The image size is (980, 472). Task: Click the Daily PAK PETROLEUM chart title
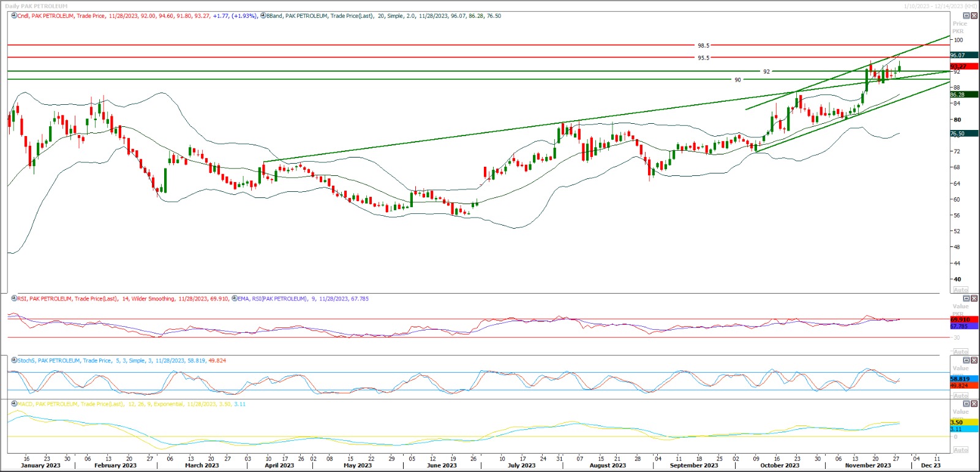point(36,6)
